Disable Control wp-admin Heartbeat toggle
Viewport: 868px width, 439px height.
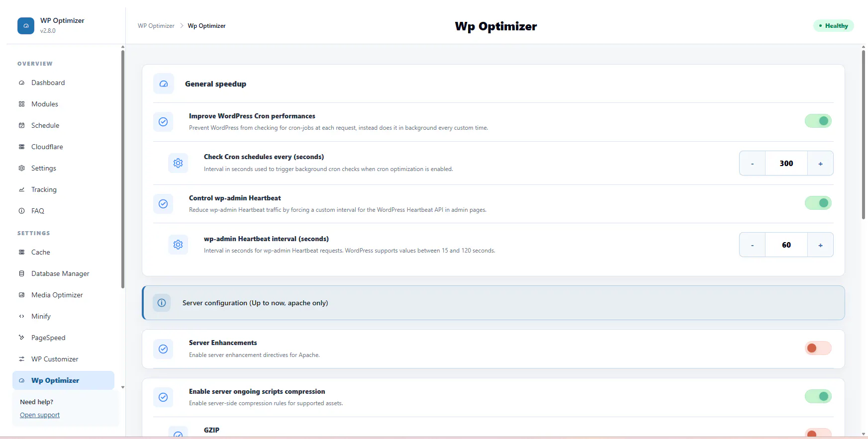coord(818,203)
